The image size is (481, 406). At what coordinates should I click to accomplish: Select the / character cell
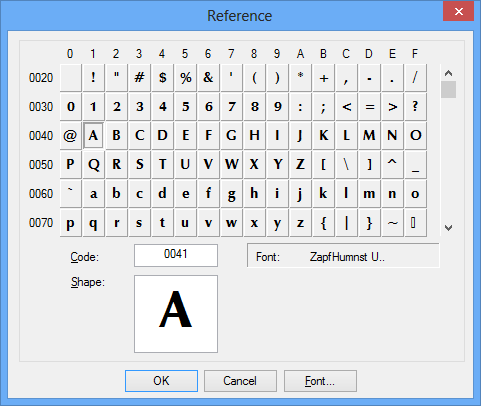point(415,78)
